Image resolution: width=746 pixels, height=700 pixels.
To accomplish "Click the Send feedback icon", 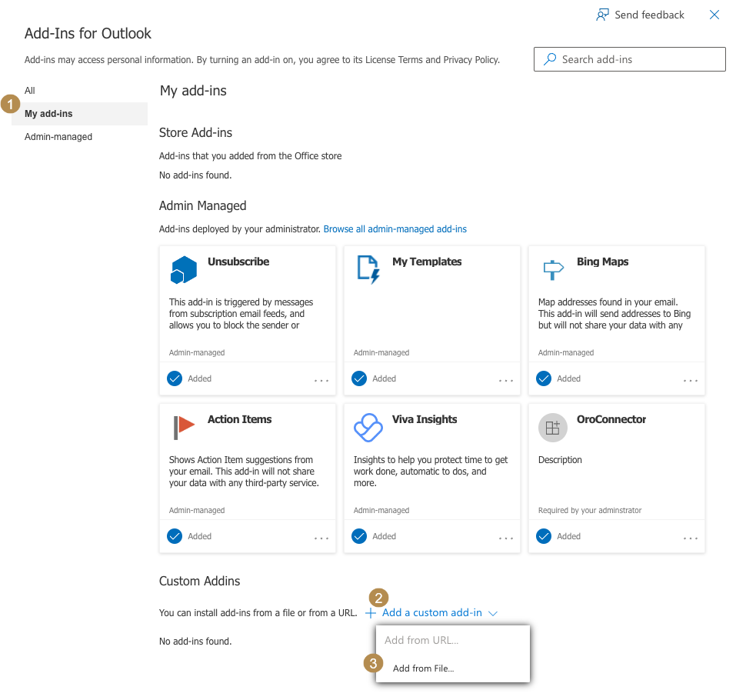I will click(x=603, y=15).
